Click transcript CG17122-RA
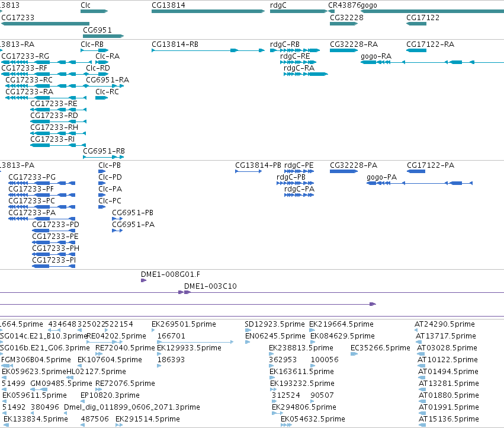This screenshot has height=428, width=504. click(x=416, y=50)
